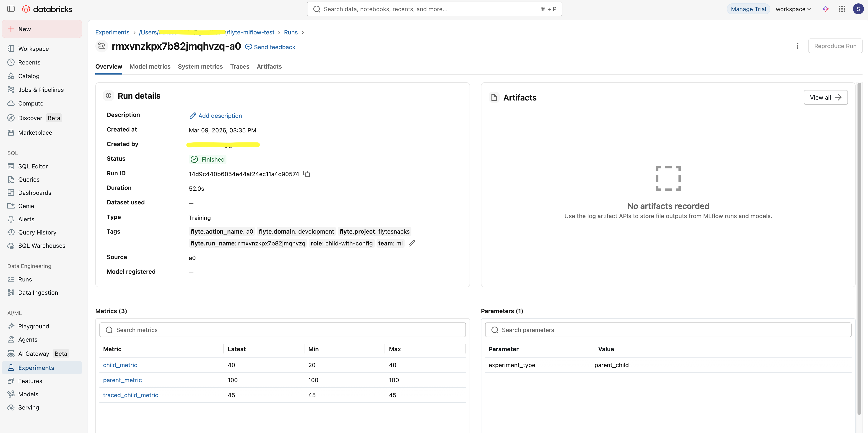This screenshot has height=433, width=868.
Task: Expand the breadcrumb chevron after Runs
Action: point(303,32)
